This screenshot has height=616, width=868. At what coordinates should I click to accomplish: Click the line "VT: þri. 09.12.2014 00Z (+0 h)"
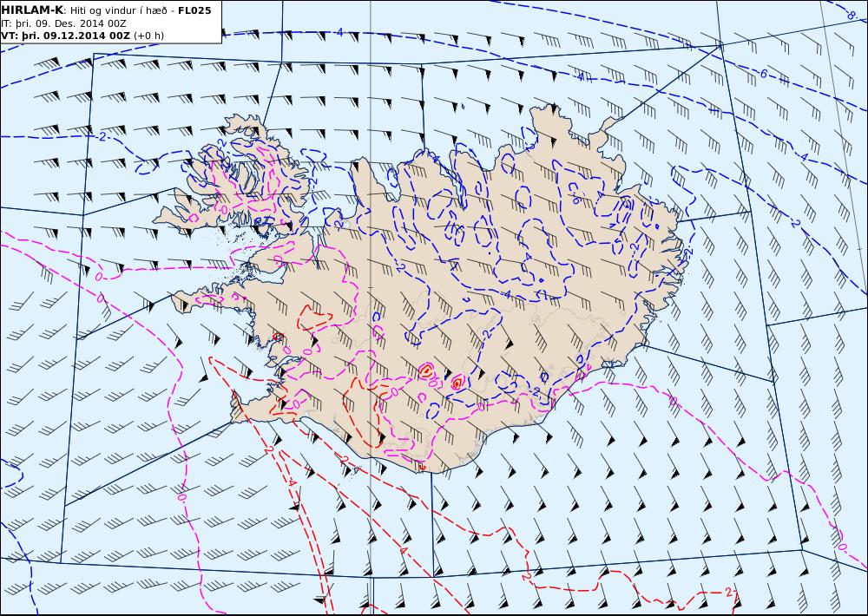click(x=82, y=36)
